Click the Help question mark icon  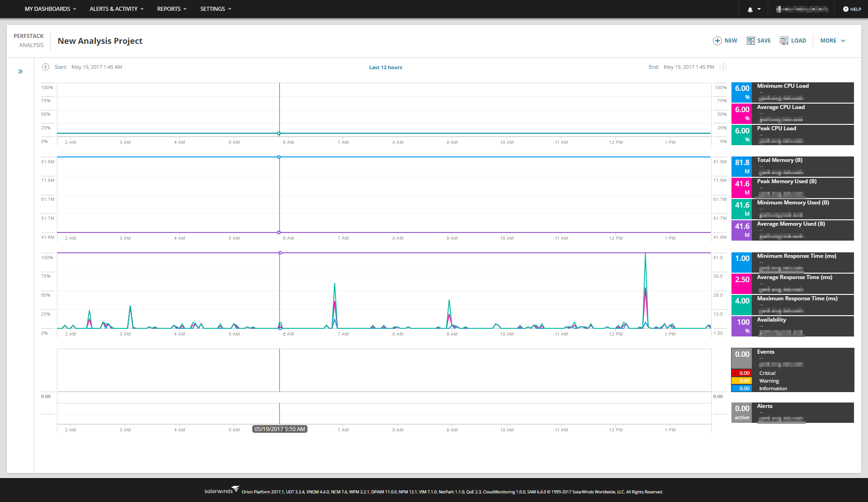[845, 9]
